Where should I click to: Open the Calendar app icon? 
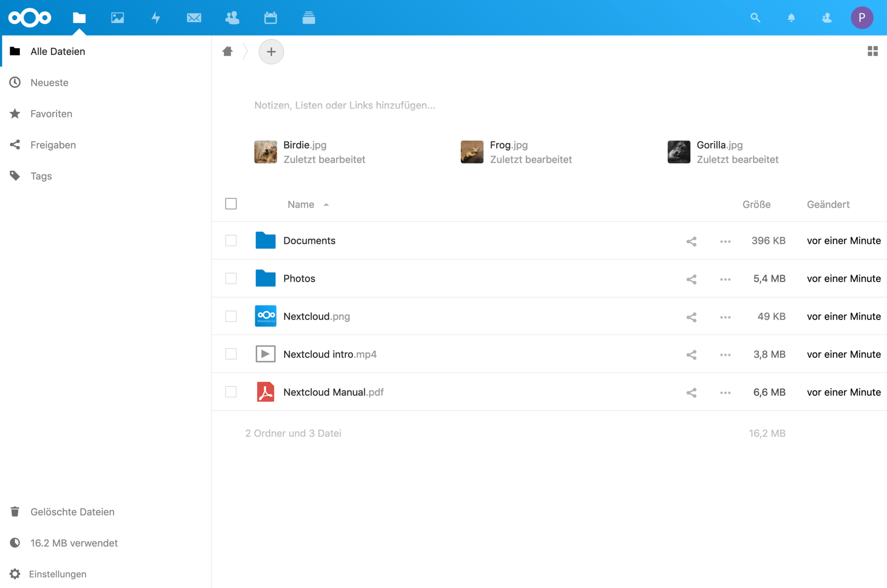click(270, 18)
